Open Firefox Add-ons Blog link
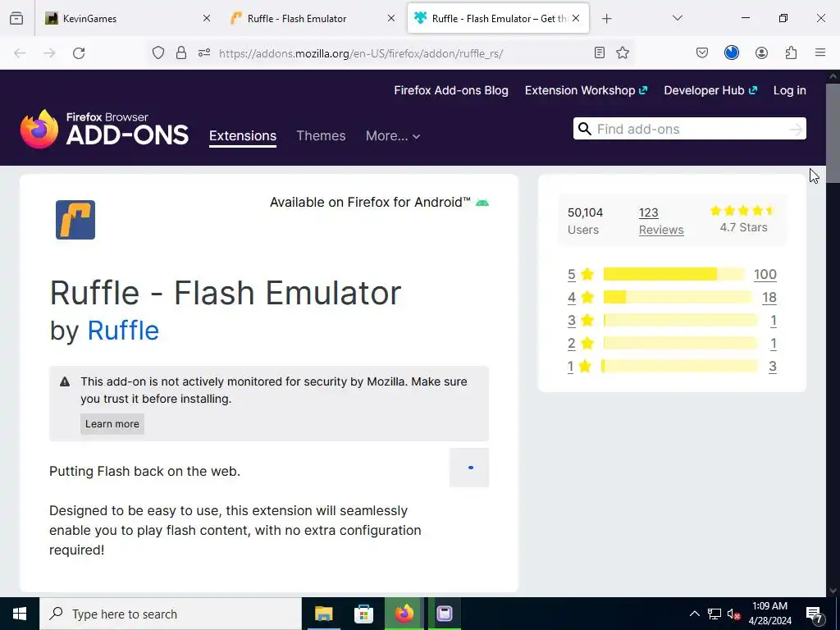This screenshot has width=840, height=630. (x=451, y=90)
